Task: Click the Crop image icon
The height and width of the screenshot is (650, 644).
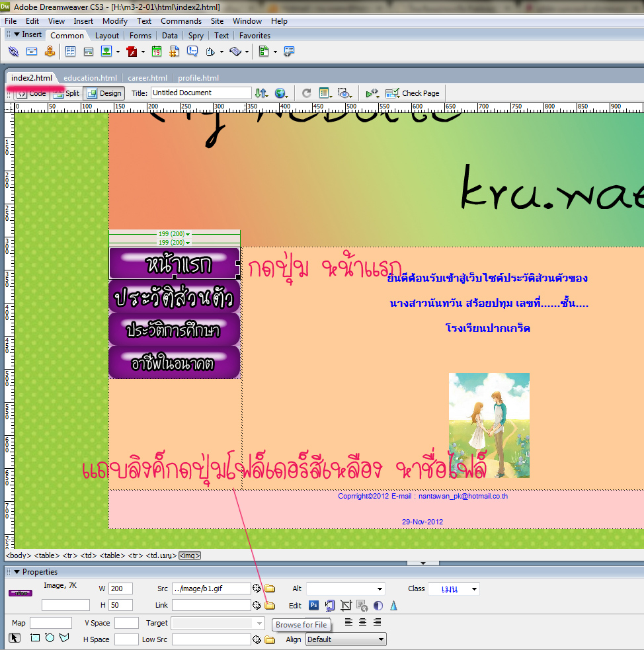Action: click(x=346, y=606)
